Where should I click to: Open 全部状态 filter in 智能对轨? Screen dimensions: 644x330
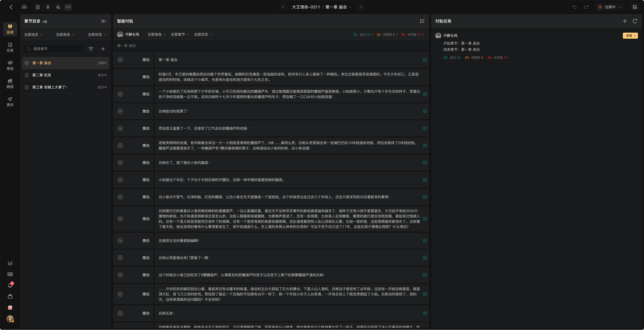(x=203, y=34)
